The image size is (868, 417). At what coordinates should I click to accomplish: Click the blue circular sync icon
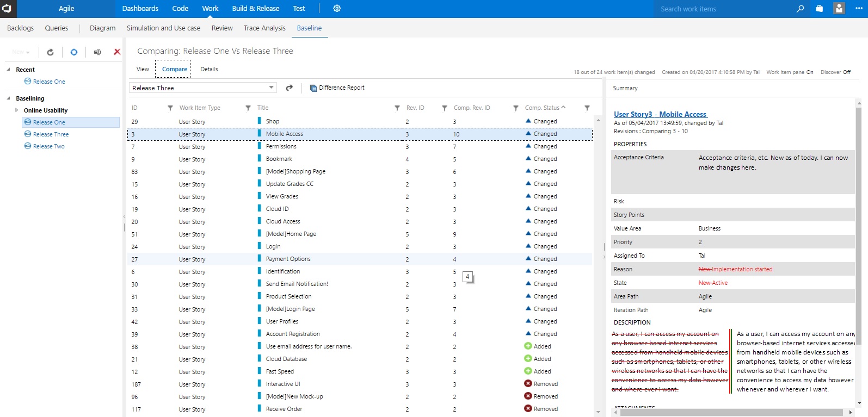coord(74,52)
